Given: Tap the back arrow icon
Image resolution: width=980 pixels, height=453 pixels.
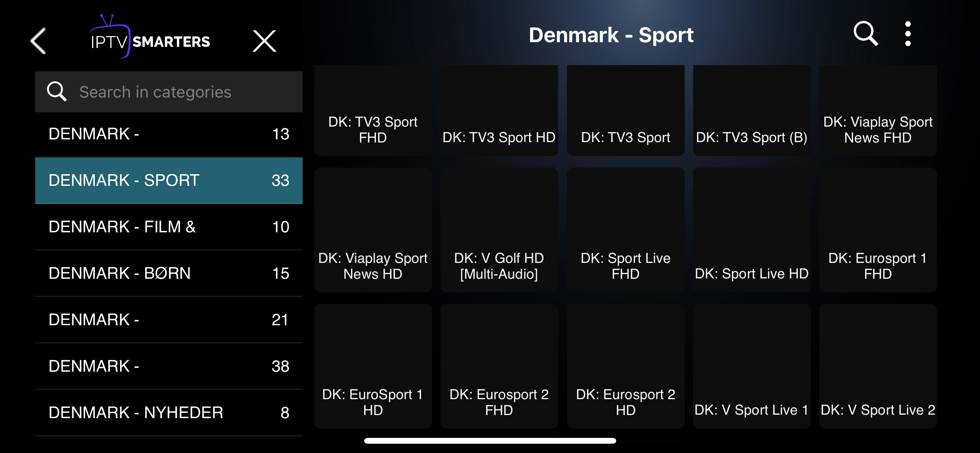Looking at the screenshot, I should pyautogui.click(x=38, y=41).
